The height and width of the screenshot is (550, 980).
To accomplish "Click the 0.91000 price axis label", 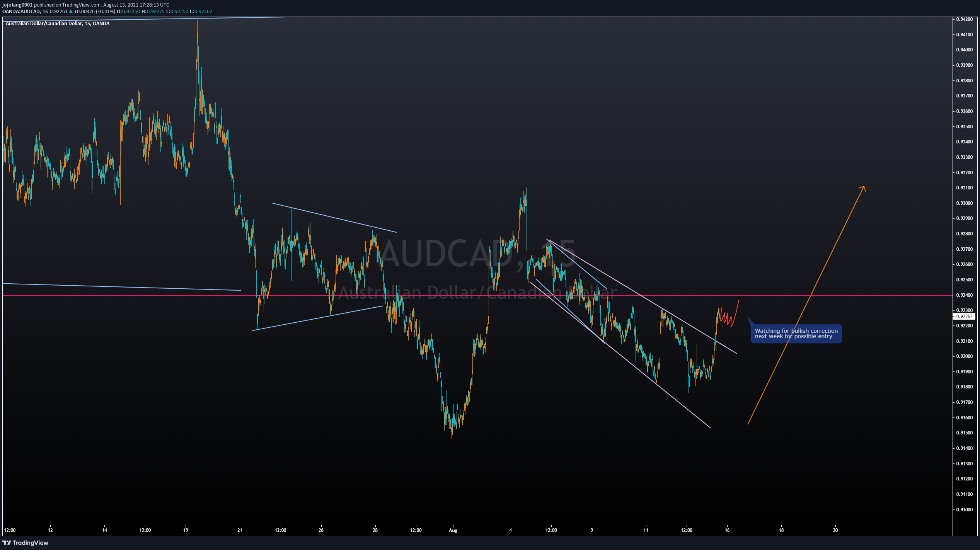I will click(x=964, y=509).
